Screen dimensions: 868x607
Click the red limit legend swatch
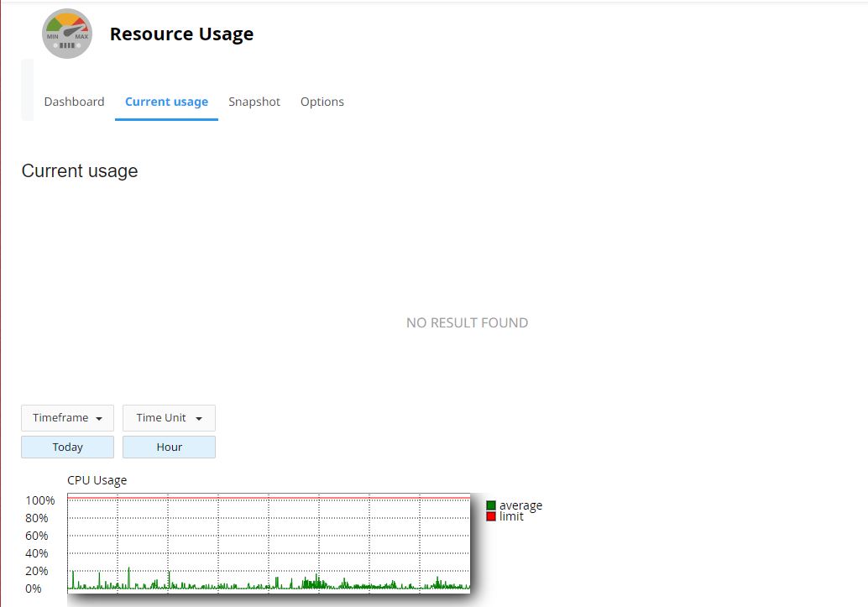(x=491, y=516)
